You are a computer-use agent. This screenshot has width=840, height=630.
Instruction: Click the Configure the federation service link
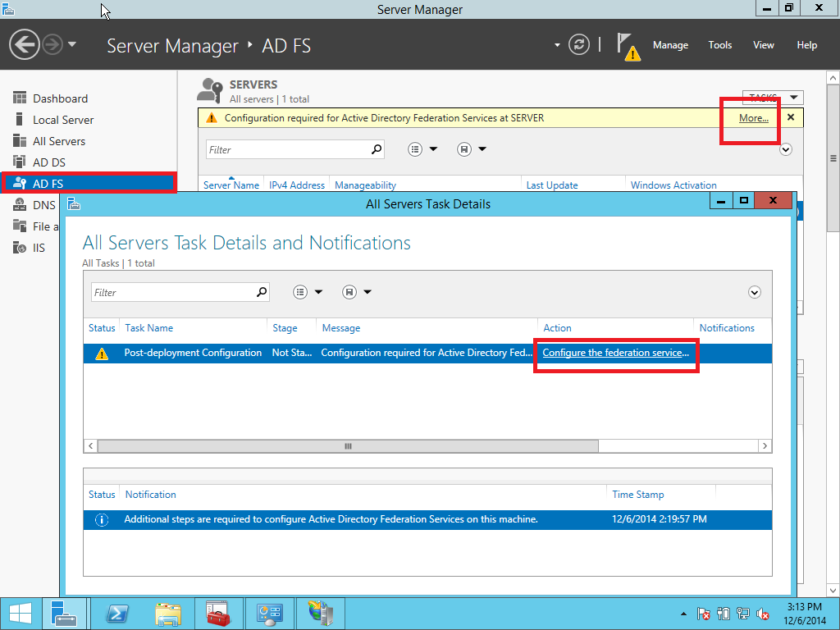[x=615, y=352]
